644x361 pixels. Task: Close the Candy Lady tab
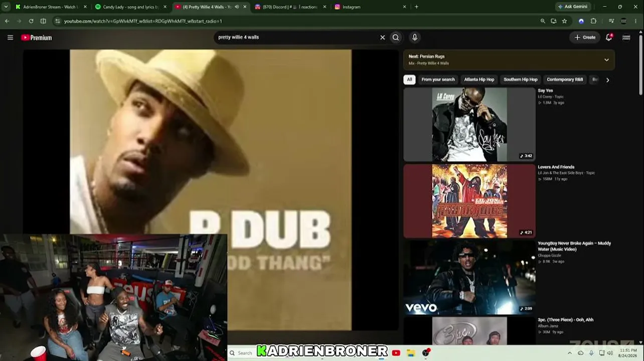click(165, 7)
